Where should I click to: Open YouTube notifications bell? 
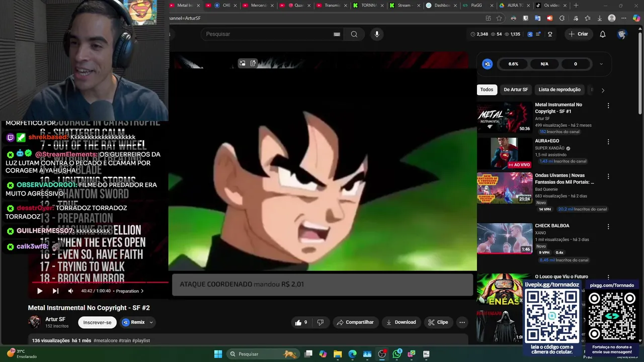(603, 34)
